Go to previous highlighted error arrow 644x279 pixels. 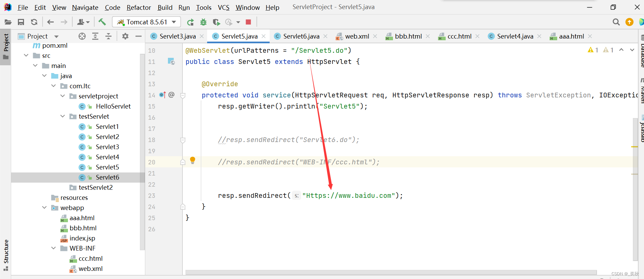[621, 50]
